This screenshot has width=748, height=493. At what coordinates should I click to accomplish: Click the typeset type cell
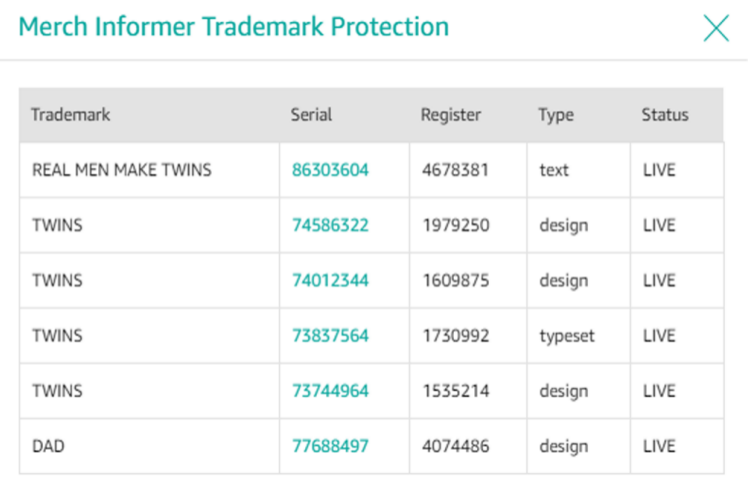[579, 336]
